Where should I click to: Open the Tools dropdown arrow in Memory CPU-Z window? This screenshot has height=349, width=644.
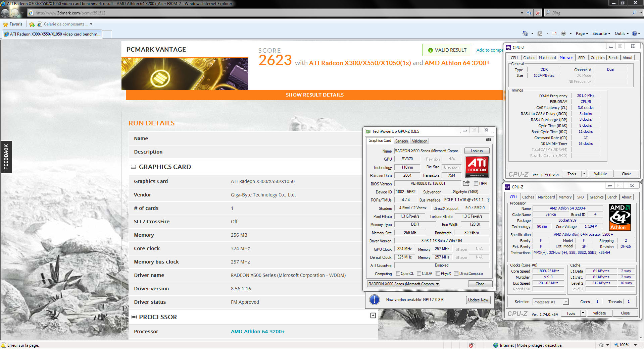(x=584, y=174)
